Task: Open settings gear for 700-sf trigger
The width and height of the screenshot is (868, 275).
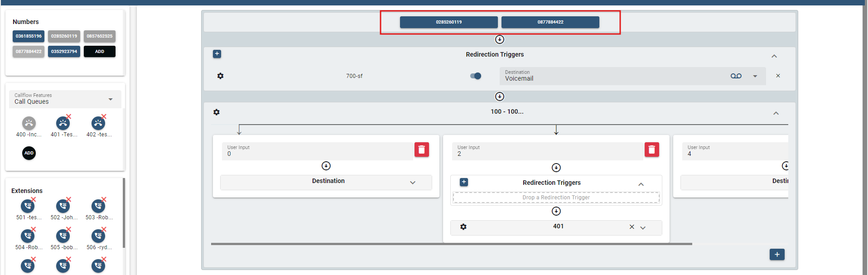Action: click(x=220, y=76)
